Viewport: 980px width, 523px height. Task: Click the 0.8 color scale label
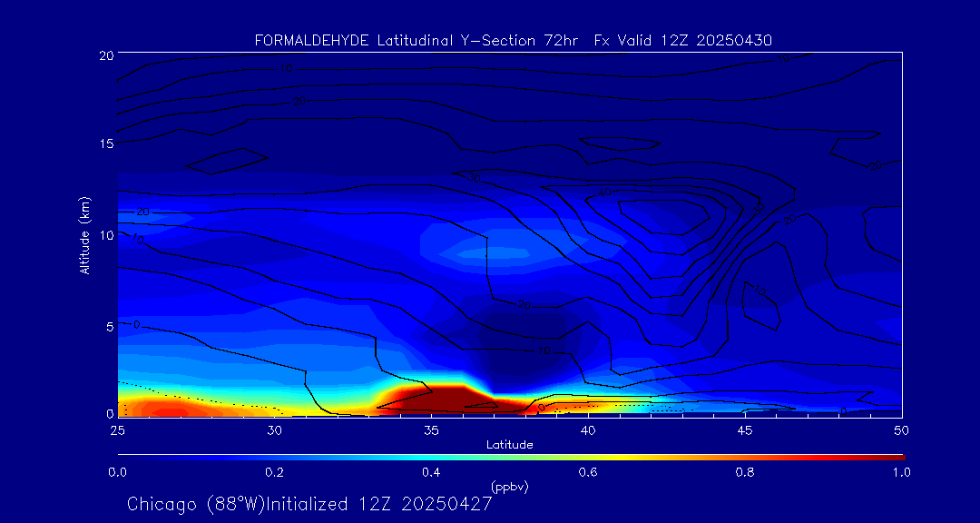(x=745, y=472)
